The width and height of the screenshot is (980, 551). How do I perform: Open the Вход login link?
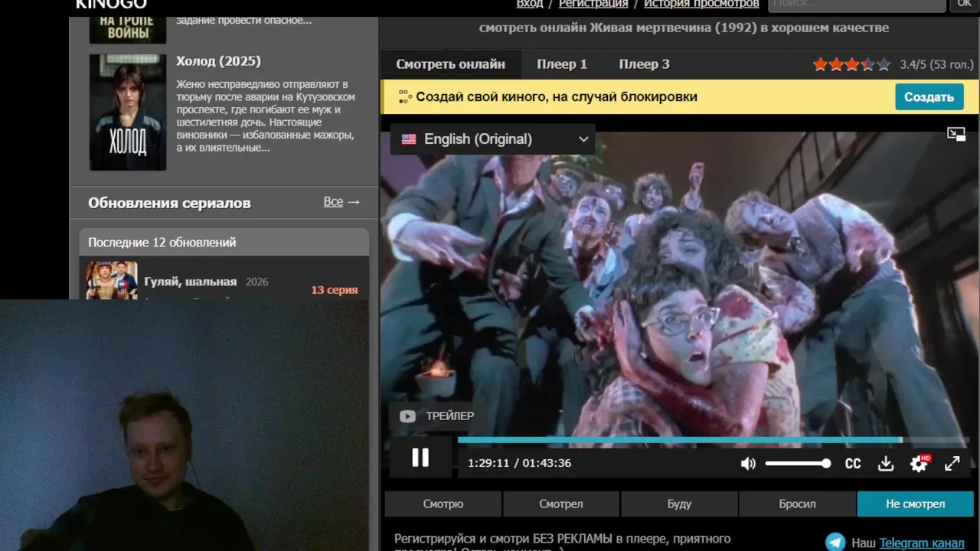point(530,4)
